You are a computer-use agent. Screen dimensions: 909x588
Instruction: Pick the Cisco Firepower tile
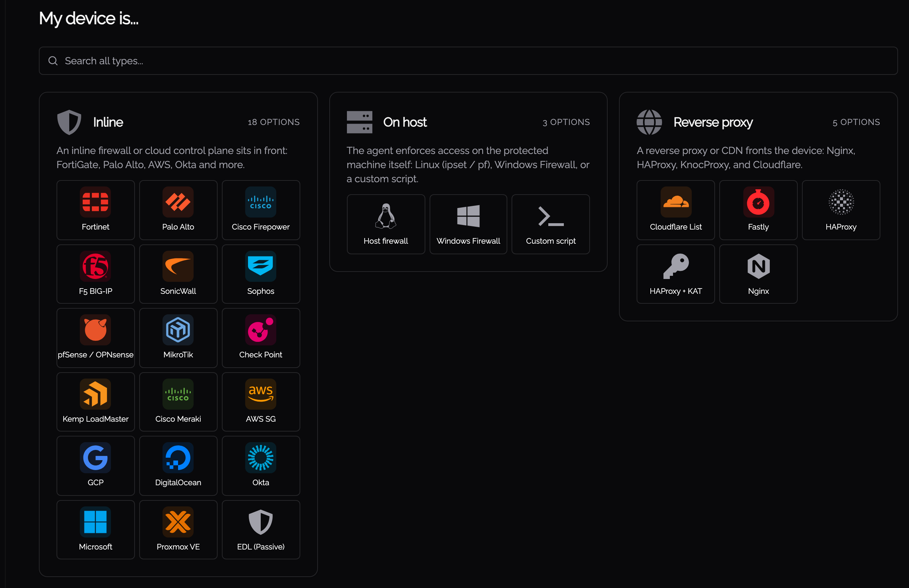click(x=261, y=210)
